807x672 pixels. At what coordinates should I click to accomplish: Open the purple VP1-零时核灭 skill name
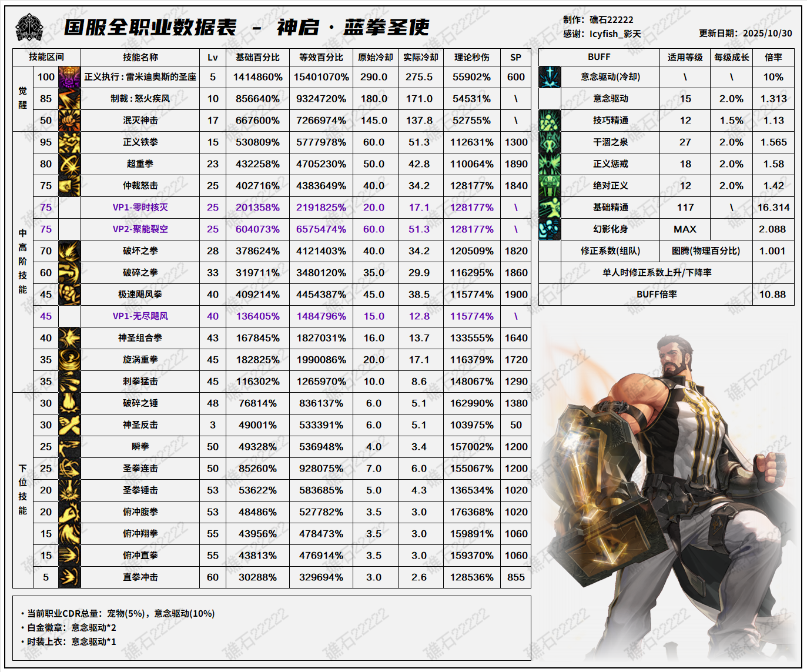[x=140, y=208]
